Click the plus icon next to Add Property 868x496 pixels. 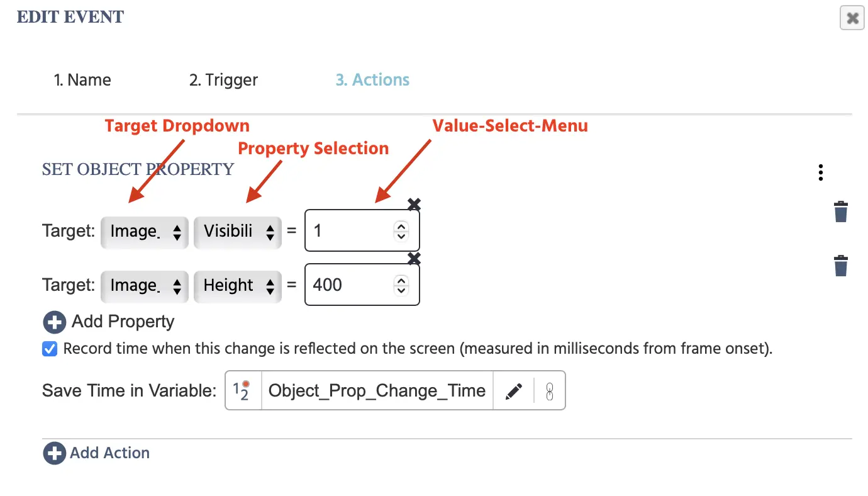pyautogui.click(x=54, y=322)
